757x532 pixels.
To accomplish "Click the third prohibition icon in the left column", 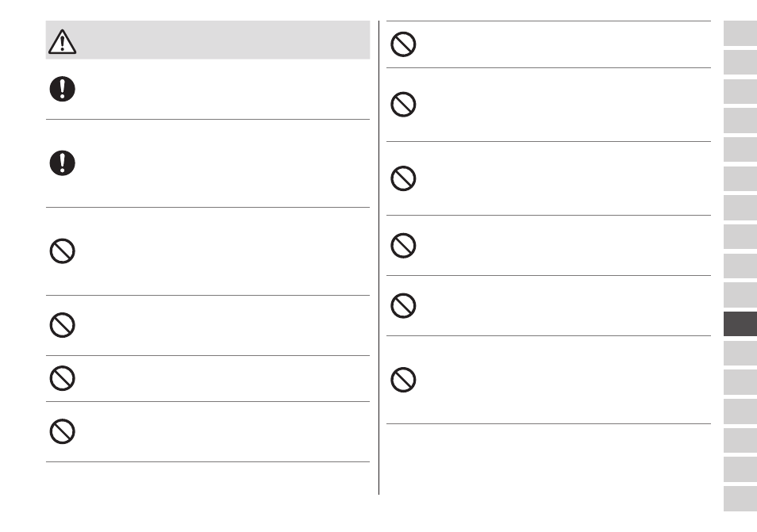I will tap(62, 378).
